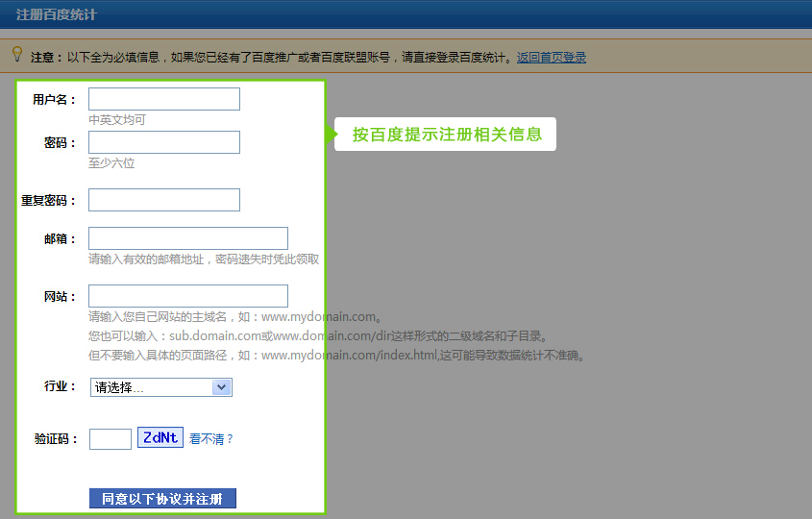Viewport: 812px width, 519px height.
Task: Click the 重复密码 field label
Action: coord(48,201)
